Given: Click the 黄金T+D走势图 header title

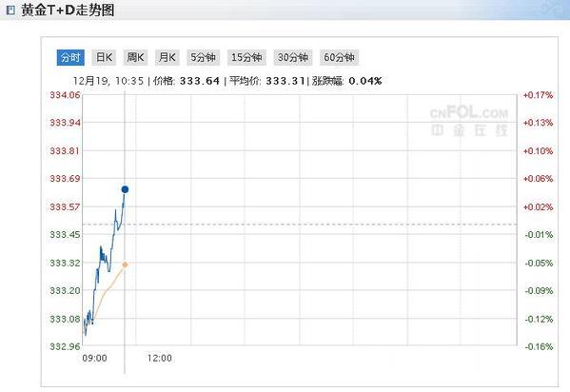Looking at the screenshot, I should (68, 10).
